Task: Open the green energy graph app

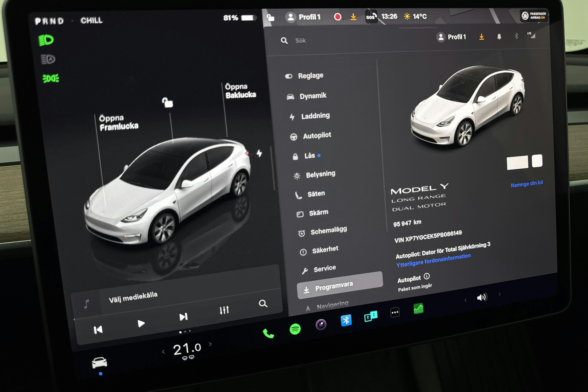Action: [x=419, y=308]
